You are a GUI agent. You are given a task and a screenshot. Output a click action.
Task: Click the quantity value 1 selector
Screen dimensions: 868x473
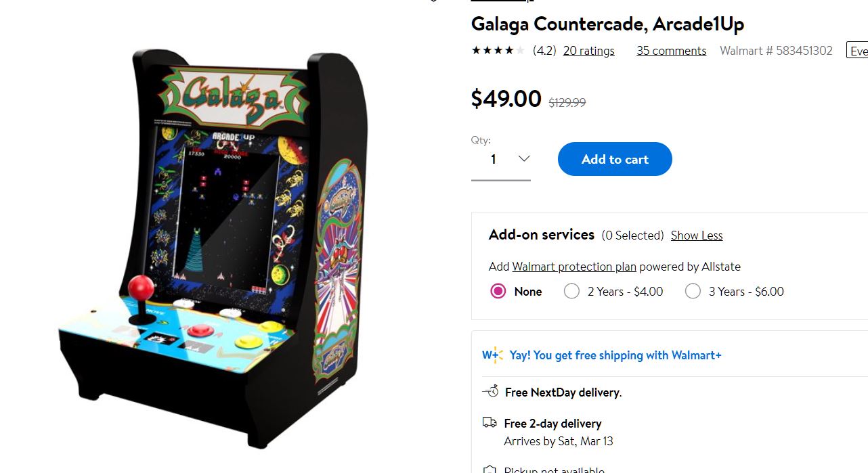click(x=501, y=160)
